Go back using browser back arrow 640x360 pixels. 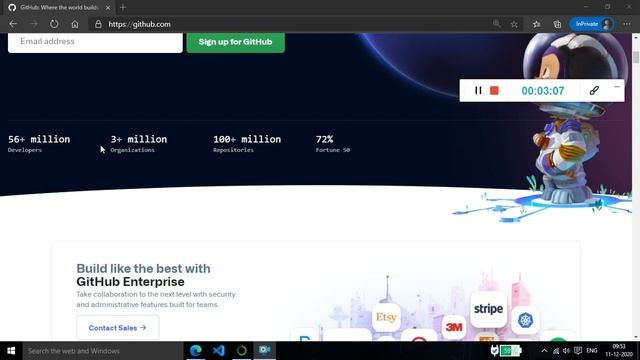click(13, 24)
